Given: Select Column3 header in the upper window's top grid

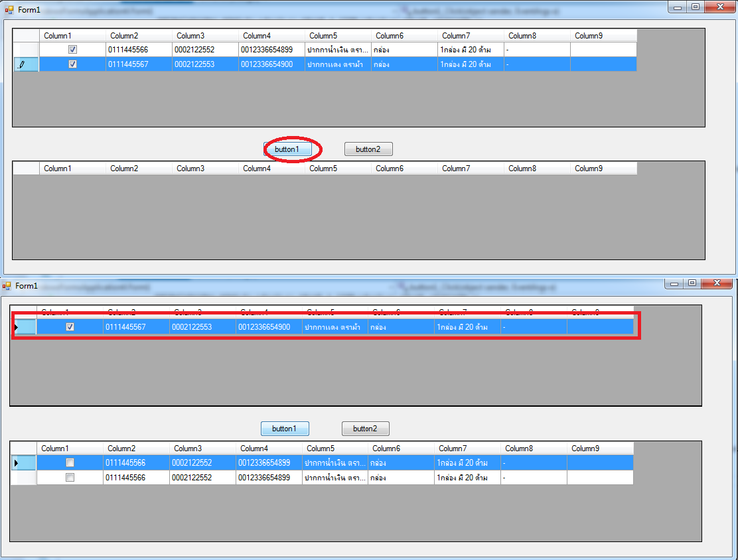Looking at the screenshot, I should 205,36.
